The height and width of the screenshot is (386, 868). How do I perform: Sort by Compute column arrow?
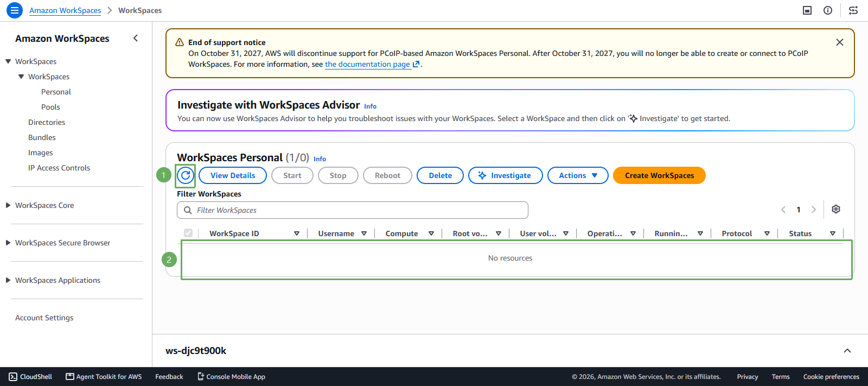click(431, 233)
